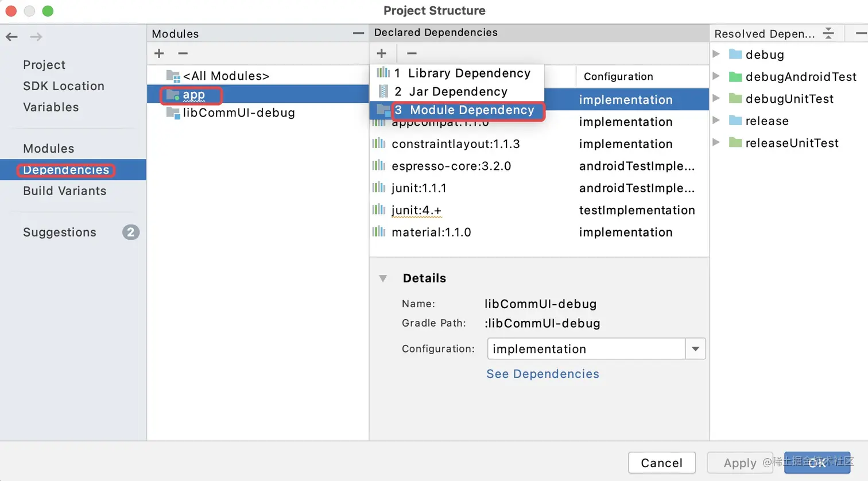Image resolution: width=868 pixels, height=481 pixels.
Task: Collapse all resolved dependencies
Action: (x=828, y=33)
